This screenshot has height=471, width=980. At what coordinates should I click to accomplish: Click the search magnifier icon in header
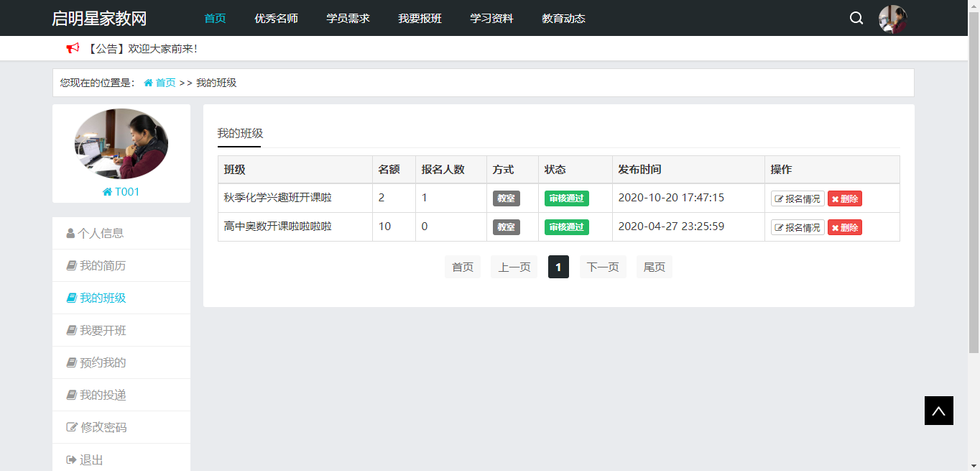click(856, 18)
